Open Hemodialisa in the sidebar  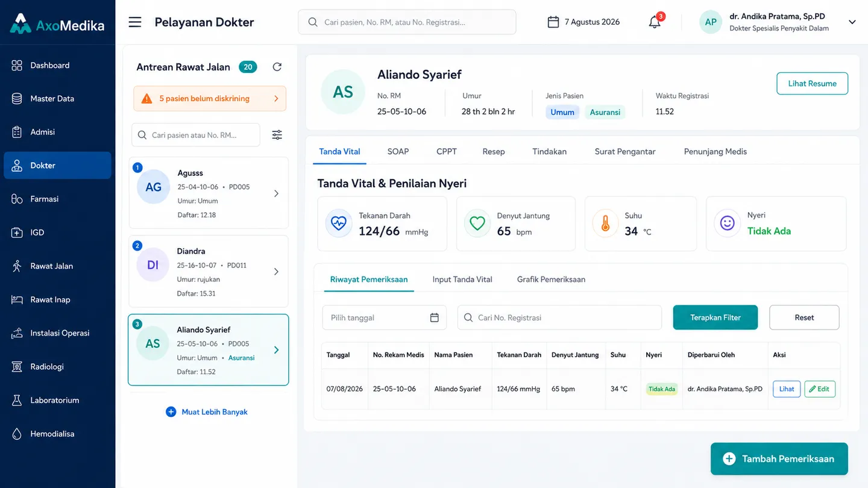[x=57, y=434]
